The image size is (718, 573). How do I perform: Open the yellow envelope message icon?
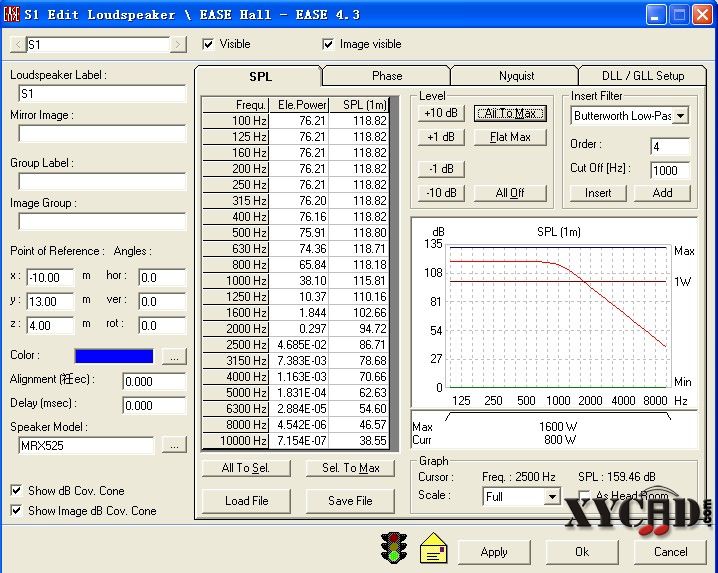433,548
